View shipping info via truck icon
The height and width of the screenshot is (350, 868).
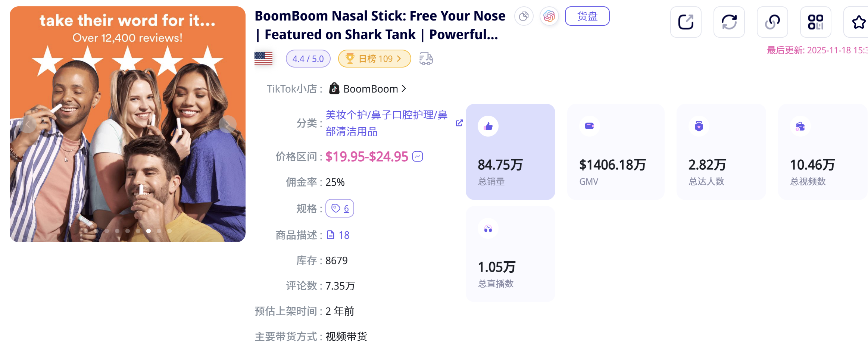425,59
